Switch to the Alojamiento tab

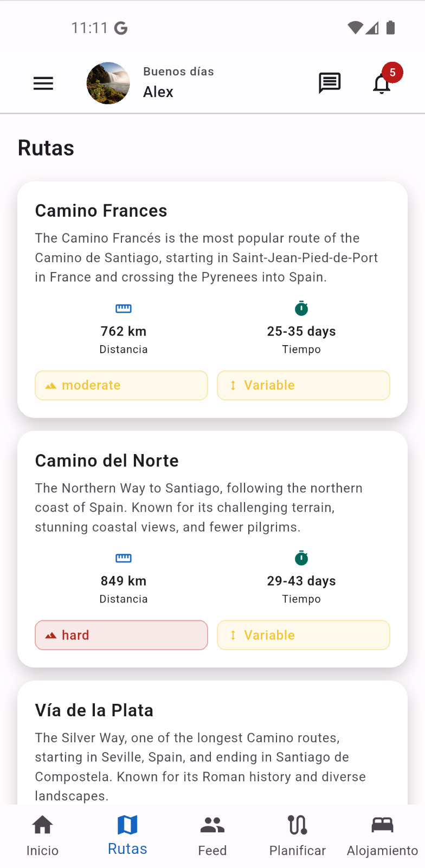[x=382, y=836]
